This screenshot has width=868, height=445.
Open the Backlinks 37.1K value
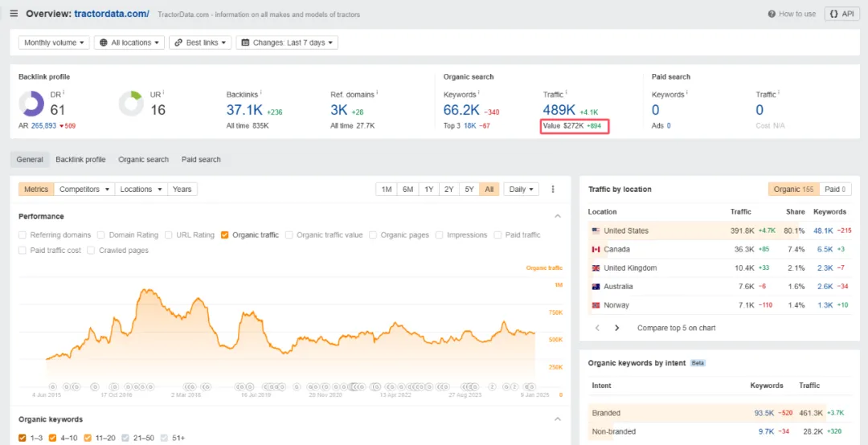(x=244, y=110)
